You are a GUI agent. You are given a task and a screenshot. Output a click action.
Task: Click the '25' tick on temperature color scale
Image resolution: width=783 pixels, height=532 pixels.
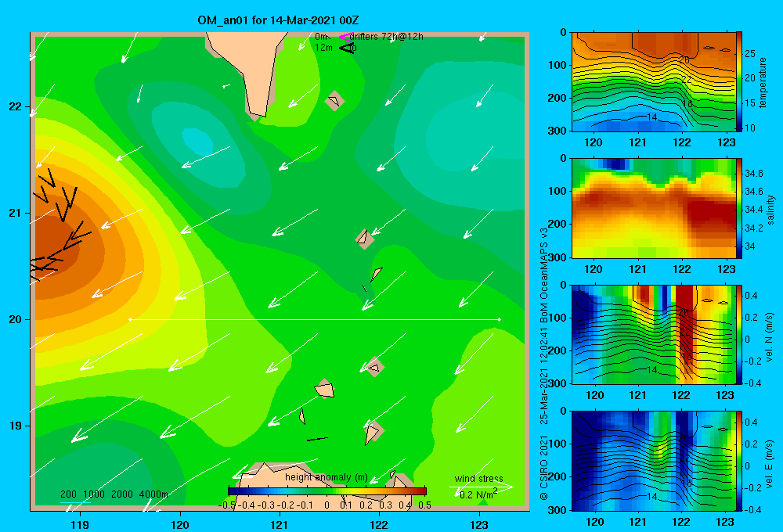(749, 53)
